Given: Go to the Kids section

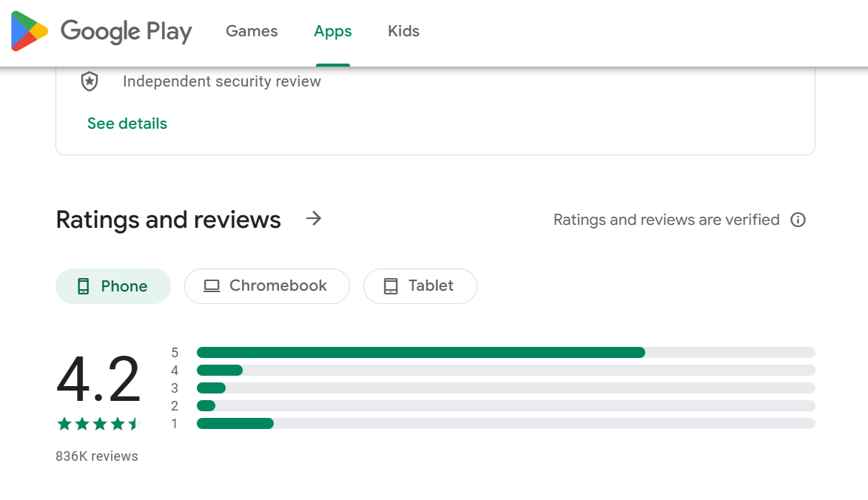Looking at the screenshot, I should coord(403,31).
